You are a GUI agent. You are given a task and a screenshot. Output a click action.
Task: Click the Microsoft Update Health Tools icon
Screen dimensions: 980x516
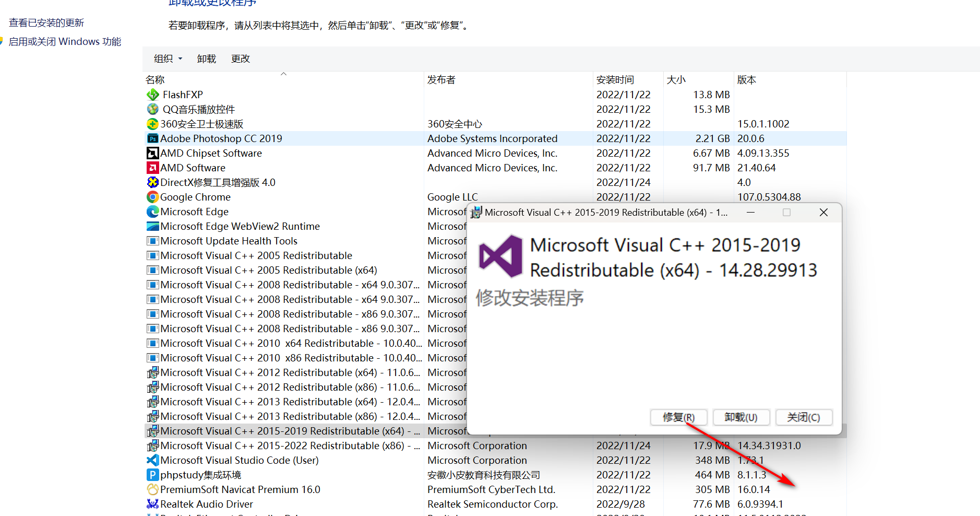click(152, 241)
